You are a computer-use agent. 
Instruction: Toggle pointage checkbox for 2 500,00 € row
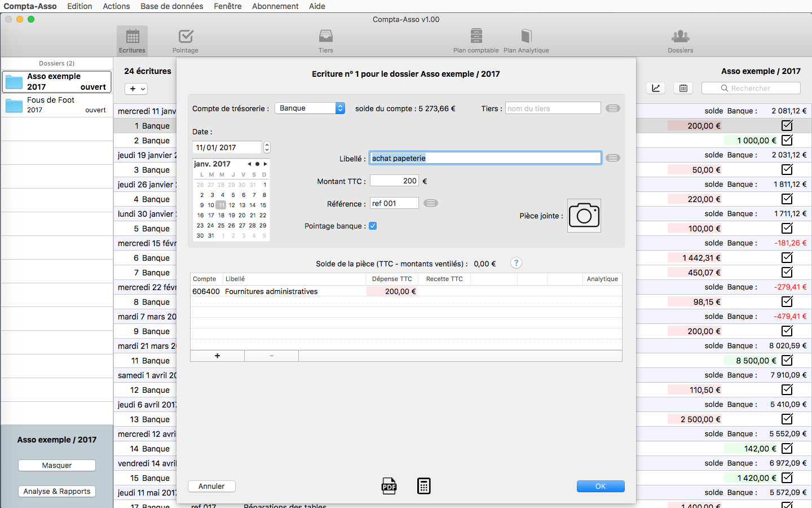point(787,419)
